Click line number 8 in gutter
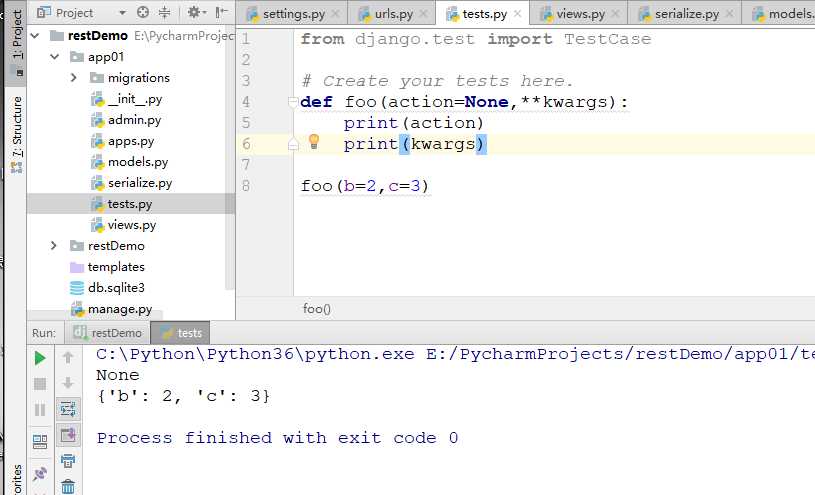 coord(246,186)
